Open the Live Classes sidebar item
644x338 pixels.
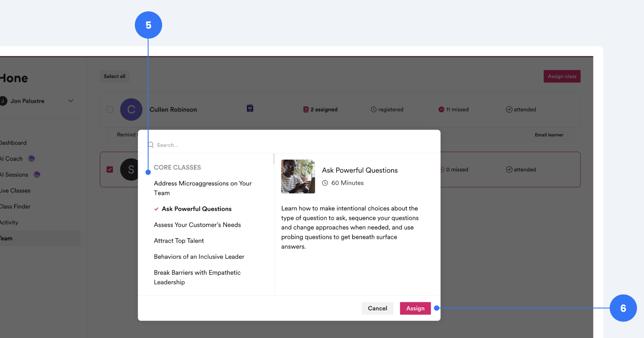(15, 190)
